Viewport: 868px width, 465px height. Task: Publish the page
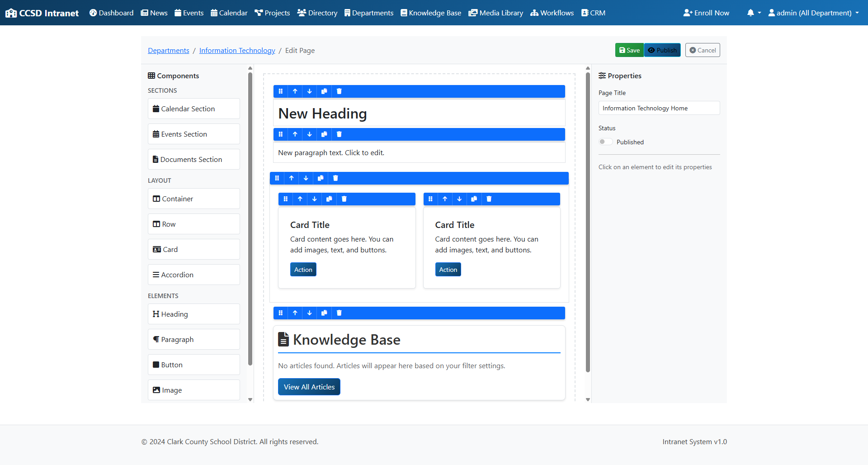tap(662, 50)
